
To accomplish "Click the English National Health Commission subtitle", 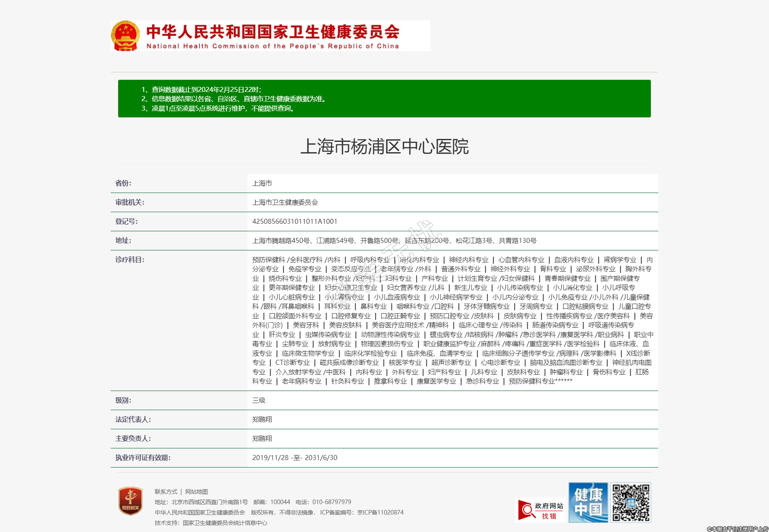I will pyautogui.click(x=273, y=46).
